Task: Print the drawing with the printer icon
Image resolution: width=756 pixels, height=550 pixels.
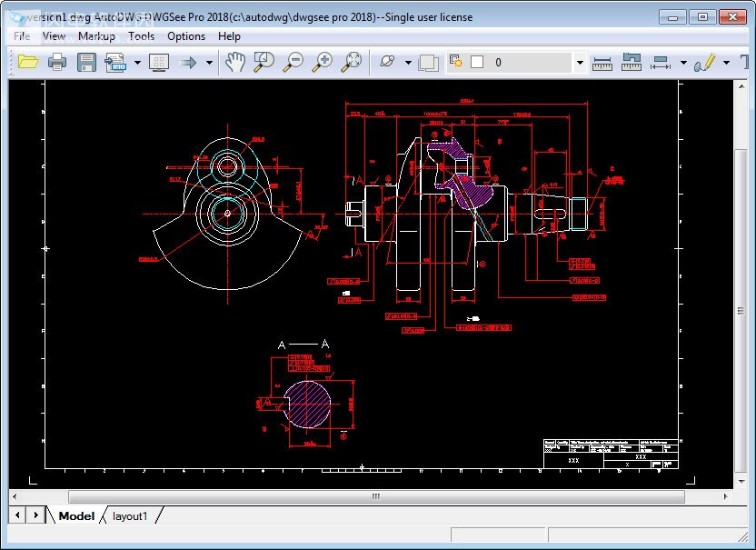Action: (57, 62)
